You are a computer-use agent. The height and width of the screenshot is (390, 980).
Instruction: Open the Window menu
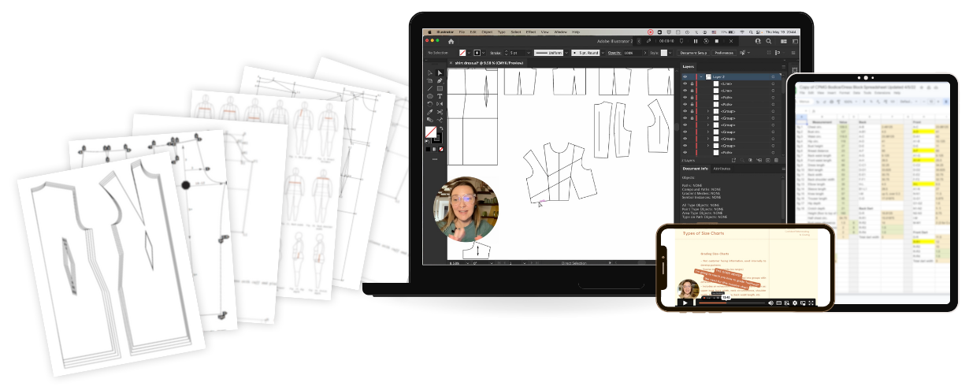(x=560, y=32)
